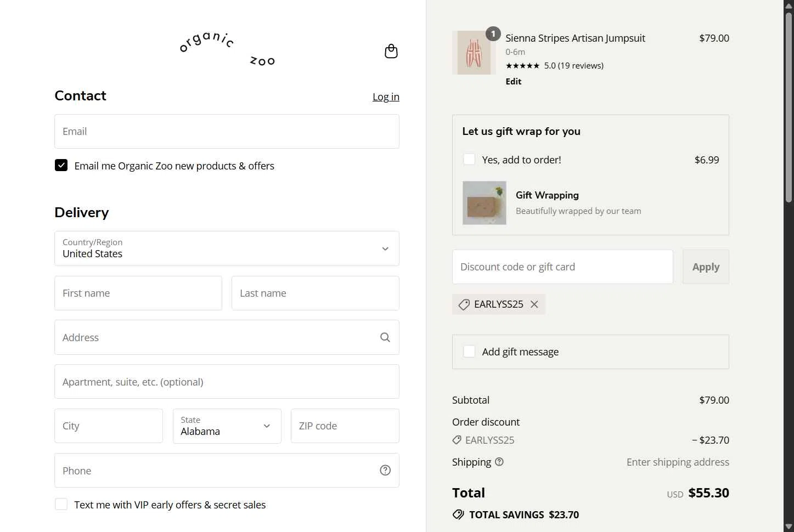
Task: Focus the Email input field
Action: pos(227,132)
